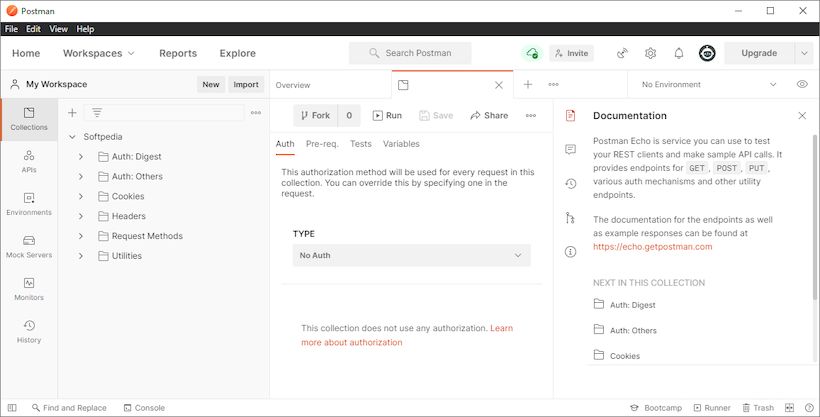The width and height of the screenshot is (820, 417).
Task: Click the Run collection button
Action: point(387,116)
